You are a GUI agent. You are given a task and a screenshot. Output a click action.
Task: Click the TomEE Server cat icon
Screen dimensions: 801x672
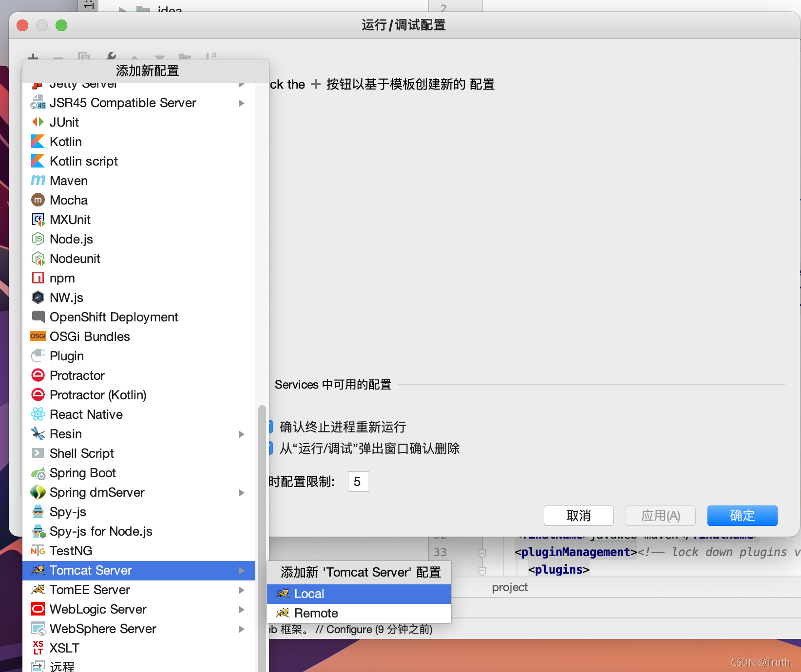tap(38, 590)
